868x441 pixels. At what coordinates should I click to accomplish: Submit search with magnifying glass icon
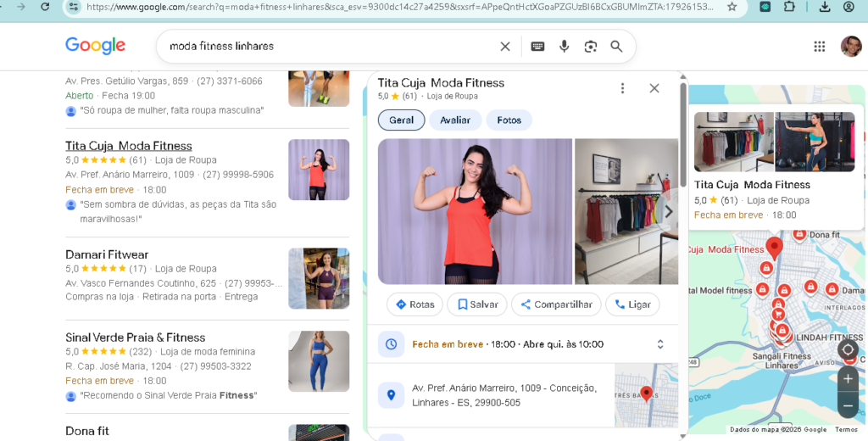(617, 47)
